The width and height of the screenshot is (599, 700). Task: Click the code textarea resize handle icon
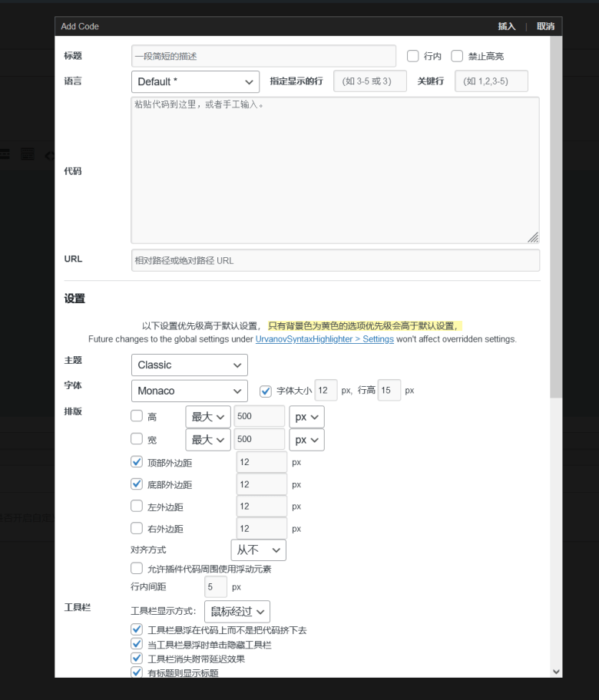click(x=533, y=237)
